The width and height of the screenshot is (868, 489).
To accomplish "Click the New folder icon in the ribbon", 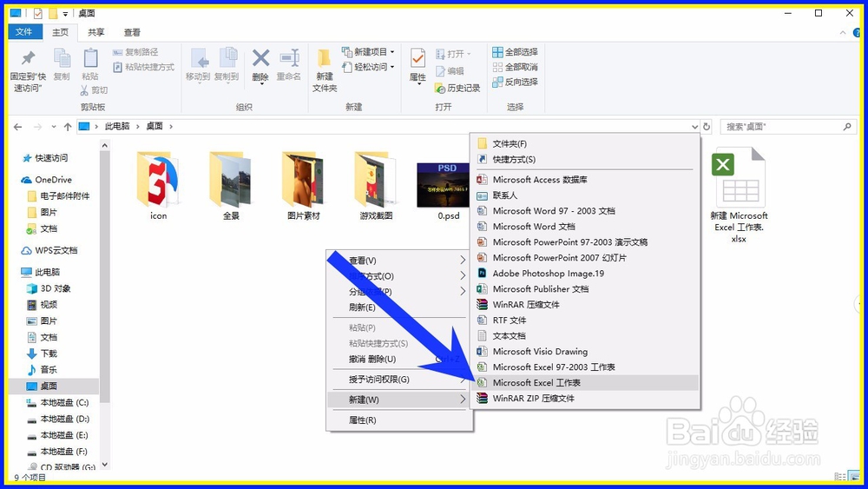I will [324, 57].
